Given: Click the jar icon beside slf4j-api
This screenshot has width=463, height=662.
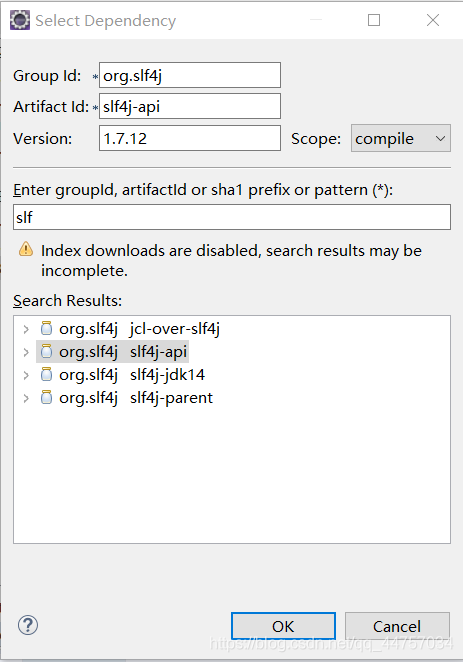Looking at the screenshot, I should 46,351.
